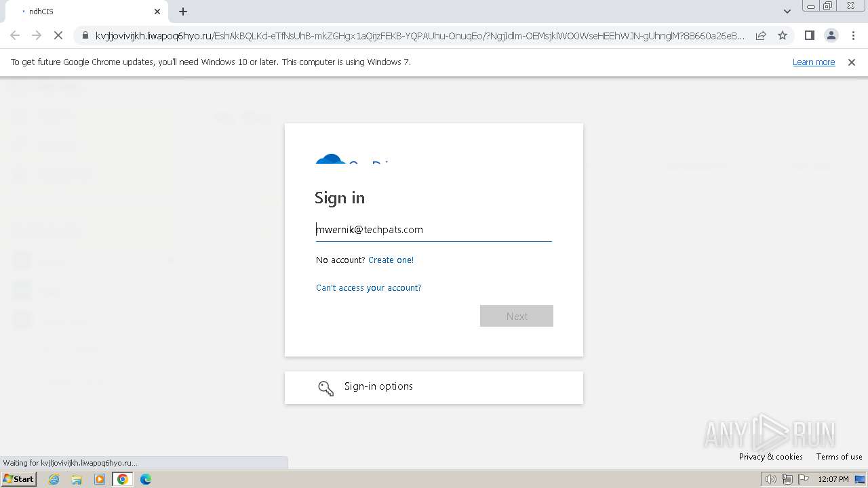Open Microsoft Edge from taskbar

(x=145, y=479)
